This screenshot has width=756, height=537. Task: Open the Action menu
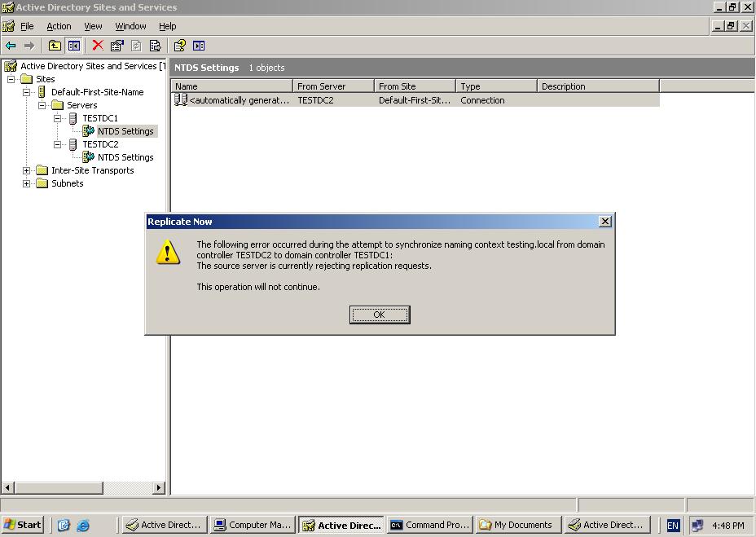point(59,26)
